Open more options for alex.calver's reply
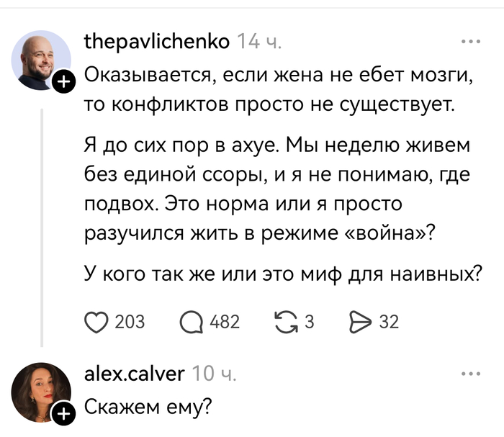Image resolution: width=504 pixels, height=437 pixels. (x=470, y=374)
